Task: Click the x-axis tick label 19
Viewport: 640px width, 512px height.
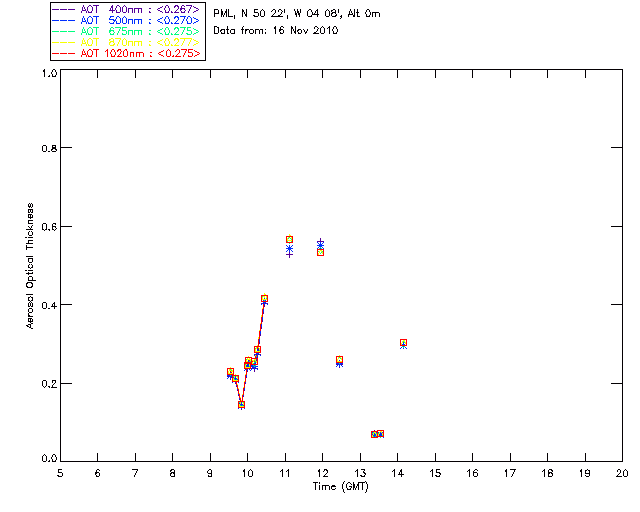Action: (585, 474)
